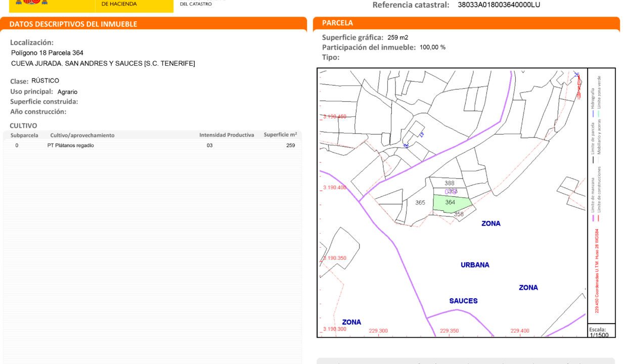Click the 'Tipo:' label in Parcela section
Image resolution: width=627 pixels, height=364 pixels.
(x=331, y=57)
